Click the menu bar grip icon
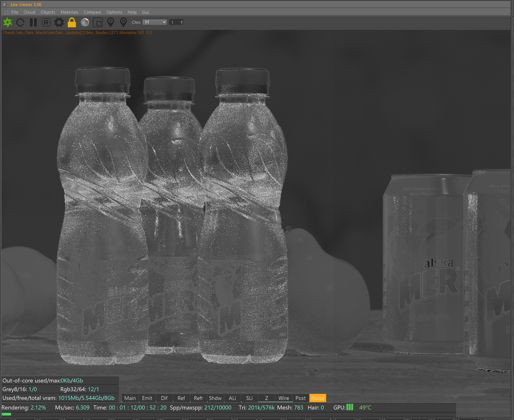The height and width of the screenshot is (420, 514). point(5,12)
